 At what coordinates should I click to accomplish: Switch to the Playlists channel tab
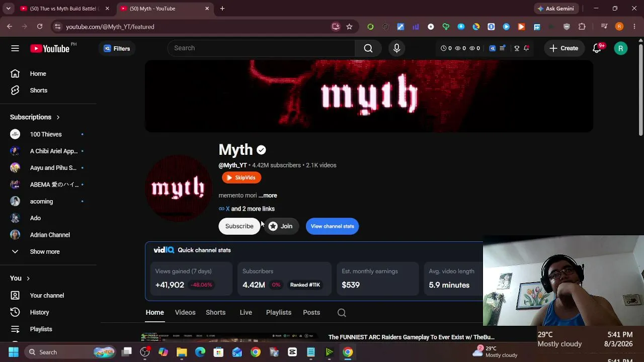[279, 313]
